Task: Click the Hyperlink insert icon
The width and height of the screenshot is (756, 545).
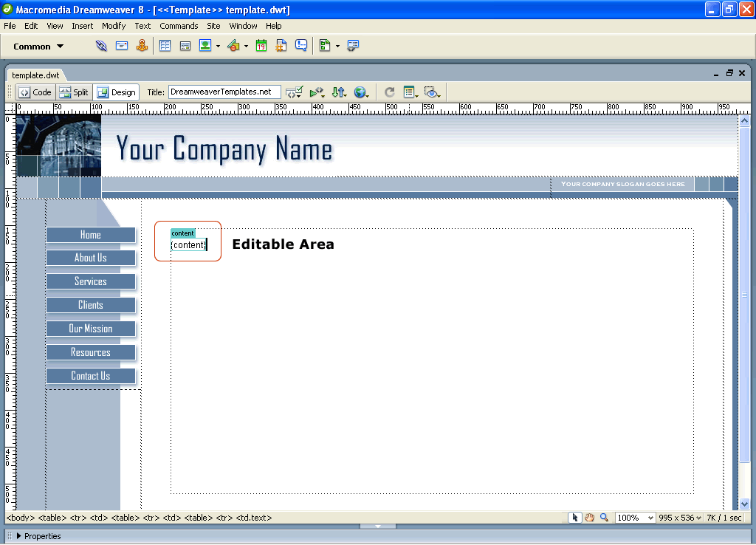Action: (x=102, y=46)
